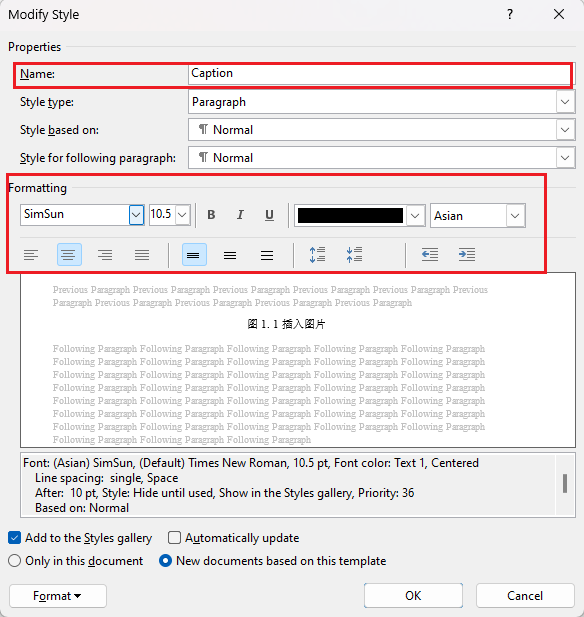This screenshot has width=584, height=617.
Task: Open the Format menu button
Action: (x=58, y=596)
